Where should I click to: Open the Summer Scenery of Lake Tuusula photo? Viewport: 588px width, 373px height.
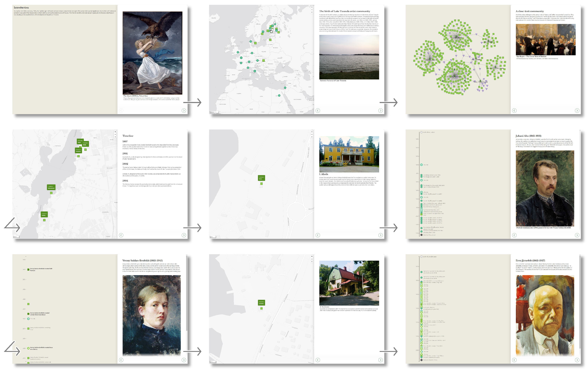[x=349, y=57]
